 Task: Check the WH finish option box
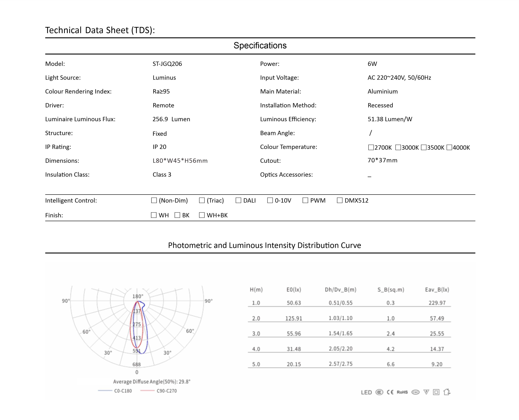coord(154,215)
